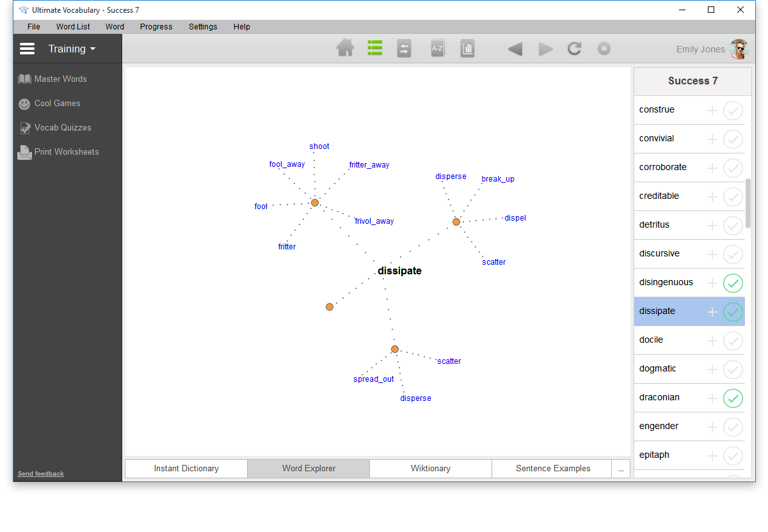This screenshot has height=532, width=768.
Task: Switch to the Wiktionary tab
Action: 430,469
